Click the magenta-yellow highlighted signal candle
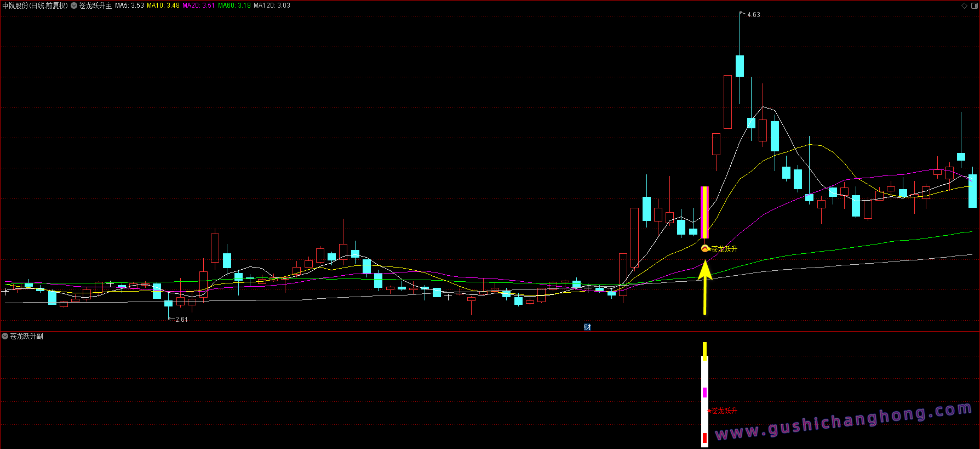Image resolution: width=980 pixels, height=449 pixels. (x=705, y=212)
